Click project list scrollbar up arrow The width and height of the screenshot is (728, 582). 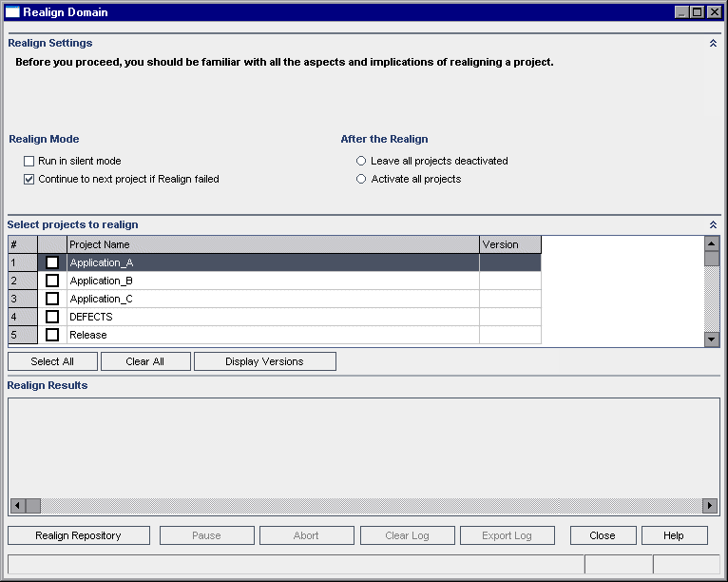click(711, 243)
